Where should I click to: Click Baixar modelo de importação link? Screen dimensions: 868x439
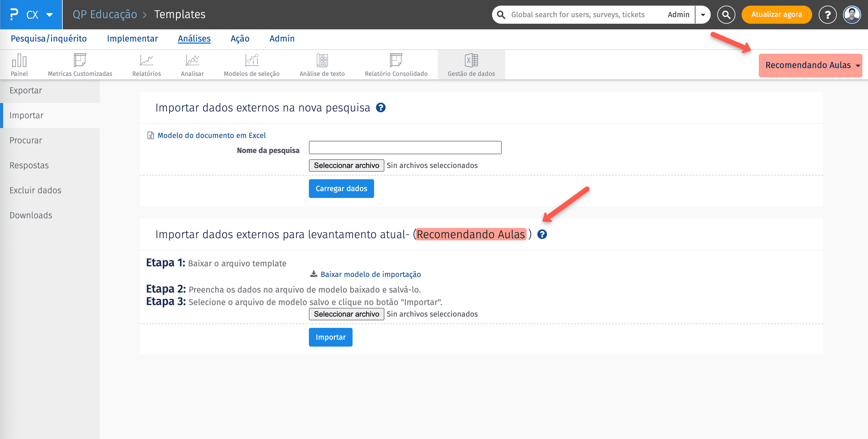pos(370,274)
